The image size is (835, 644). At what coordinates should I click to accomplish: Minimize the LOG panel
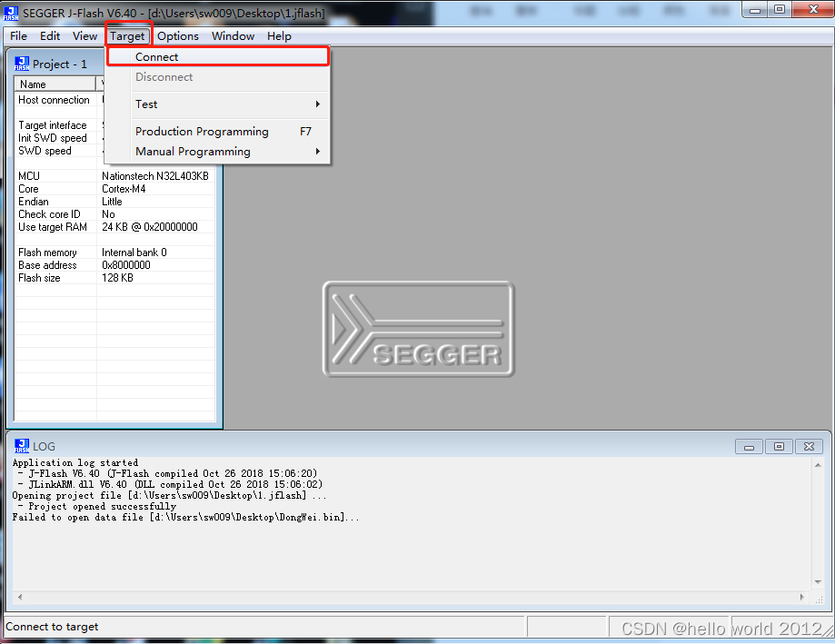[x=749, y=447]
